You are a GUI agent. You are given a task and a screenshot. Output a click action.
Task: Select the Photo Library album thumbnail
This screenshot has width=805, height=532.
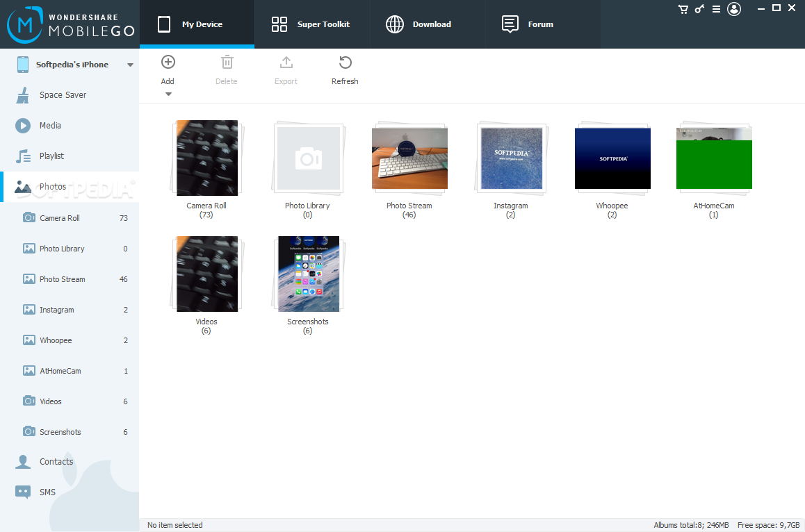[309, 158]
